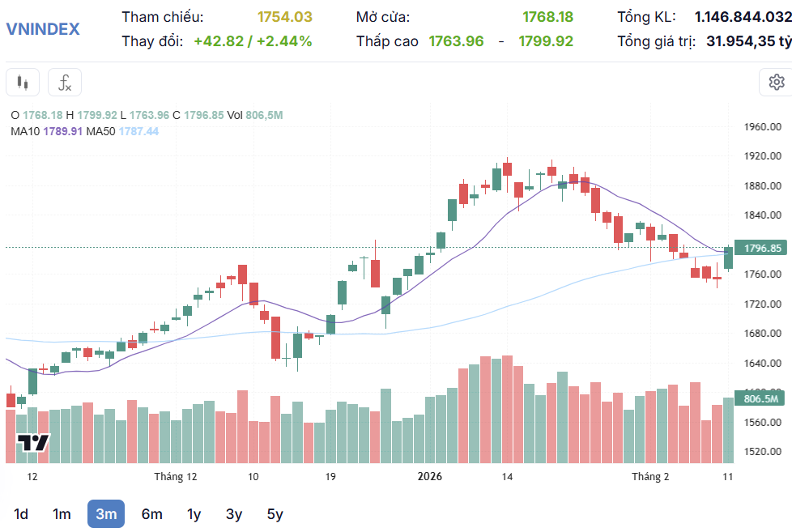Choose the 5y range
Viewport: 792px width, 532px height.
(x=275, y=513)
